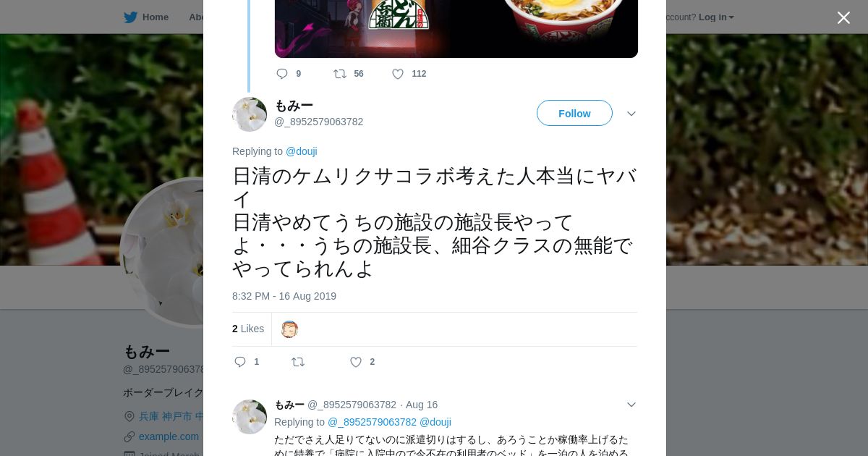Image resolution: width=868 pixels, height=456 pixels.
Task: View the avatar of the user who liked
Action: click(x=289, y=329)
